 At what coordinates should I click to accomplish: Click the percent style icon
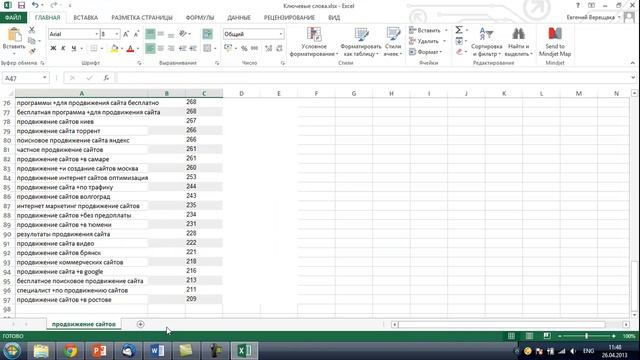point(244,48)
